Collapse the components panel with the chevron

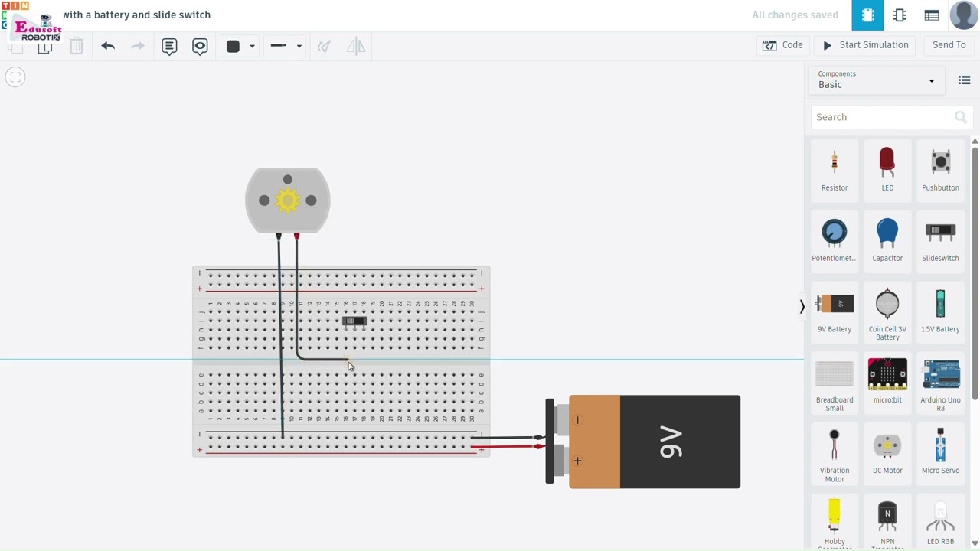(x=802, y=306)
